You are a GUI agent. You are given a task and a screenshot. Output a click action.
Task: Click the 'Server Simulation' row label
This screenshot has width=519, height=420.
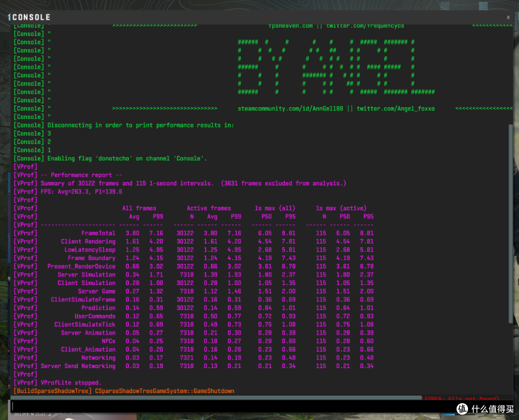point(86,275)
